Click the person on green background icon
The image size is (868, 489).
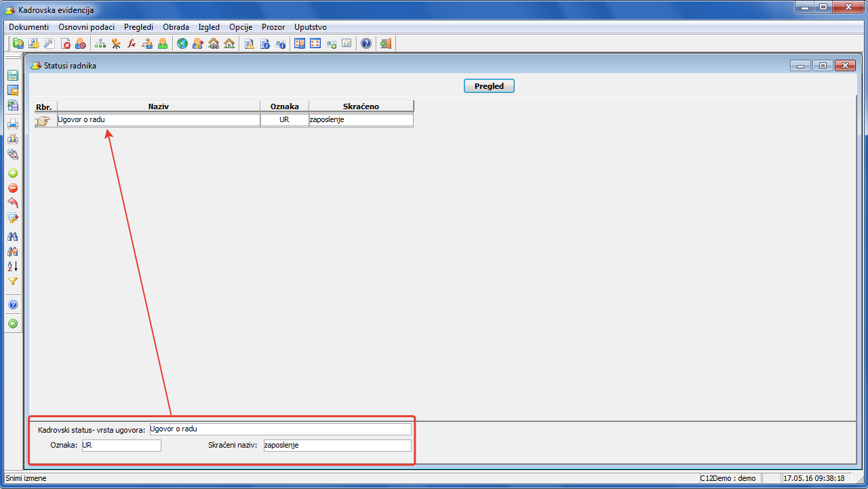tap(163, 43)
